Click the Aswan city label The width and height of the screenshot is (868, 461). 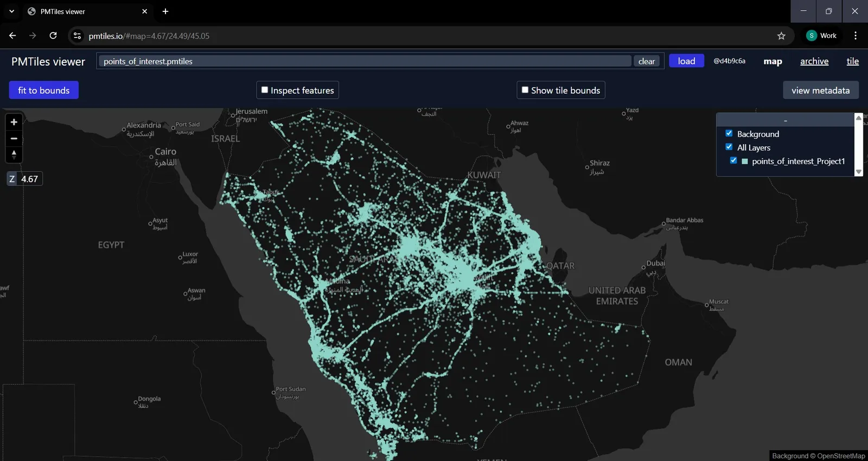coord(196,291)
